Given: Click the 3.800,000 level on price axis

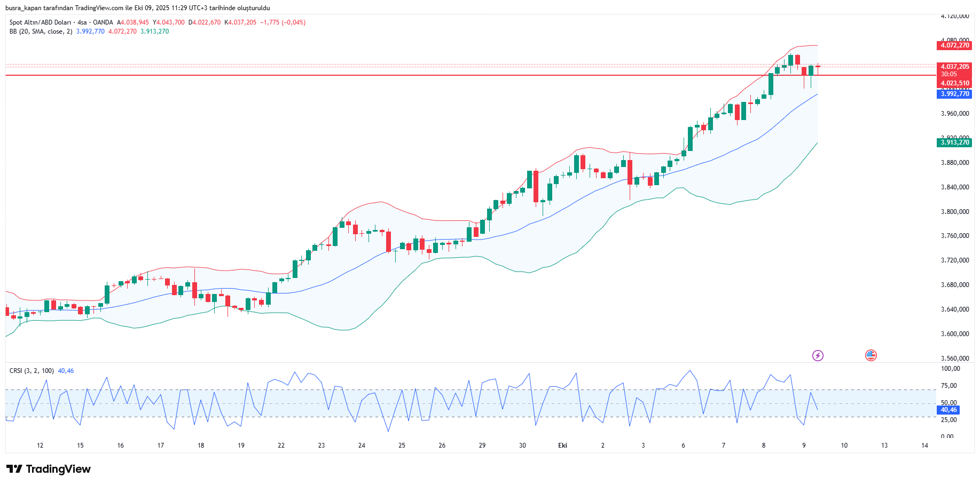Looking at the screenshot, I should tap(954, 212).
